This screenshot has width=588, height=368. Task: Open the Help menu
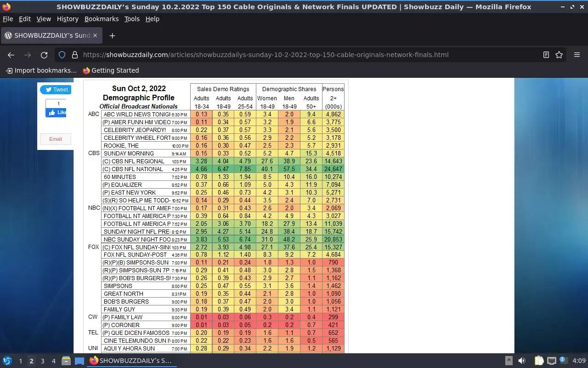(153, 19)
